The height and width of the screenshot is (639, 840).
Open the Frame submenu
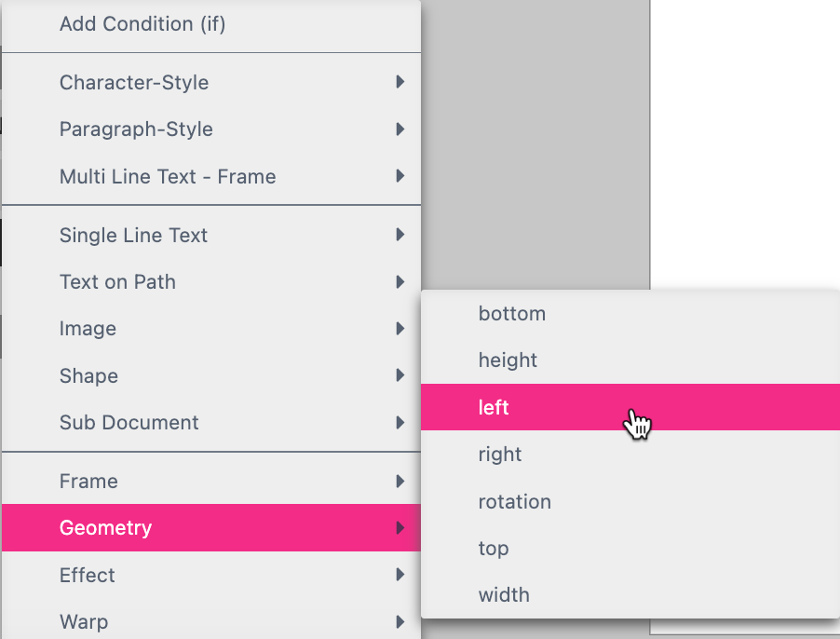coord(211,481)
